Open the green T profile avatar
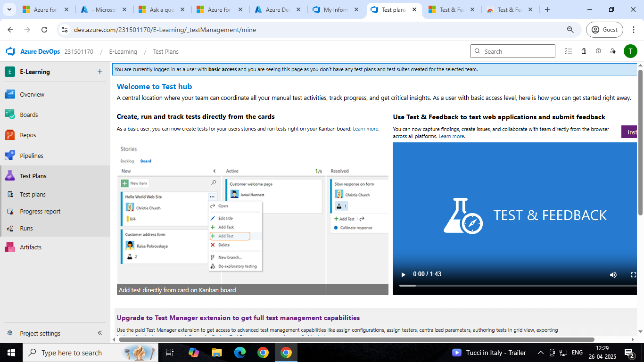The height and width of the screenshot is (362, 644). (630, 51)
